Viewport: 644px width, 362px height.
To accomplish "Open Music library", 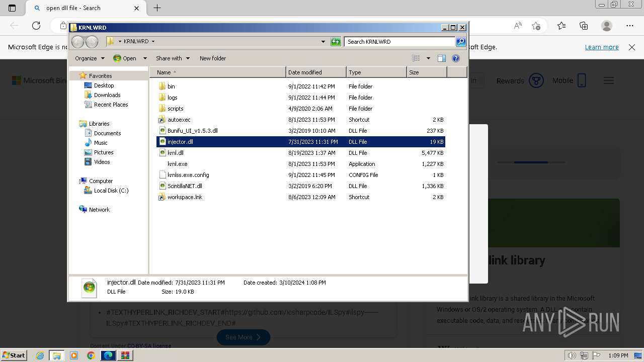I will pos(101,143).
